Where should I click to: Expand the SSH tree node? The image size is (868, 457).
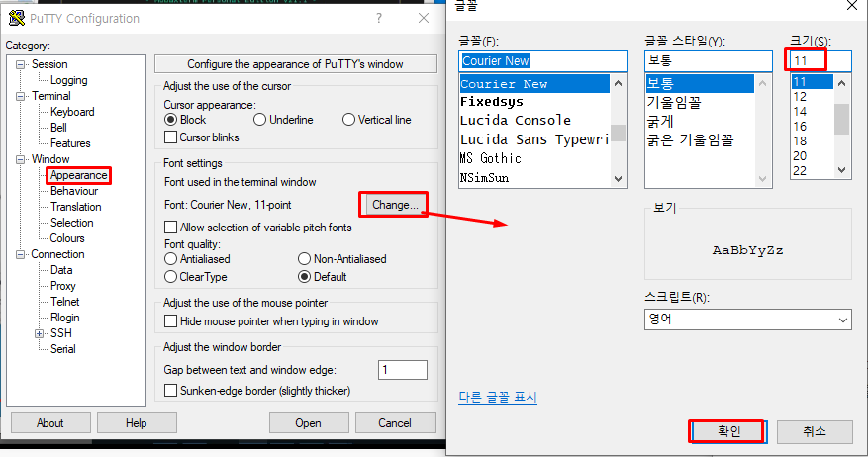point(39,333)
